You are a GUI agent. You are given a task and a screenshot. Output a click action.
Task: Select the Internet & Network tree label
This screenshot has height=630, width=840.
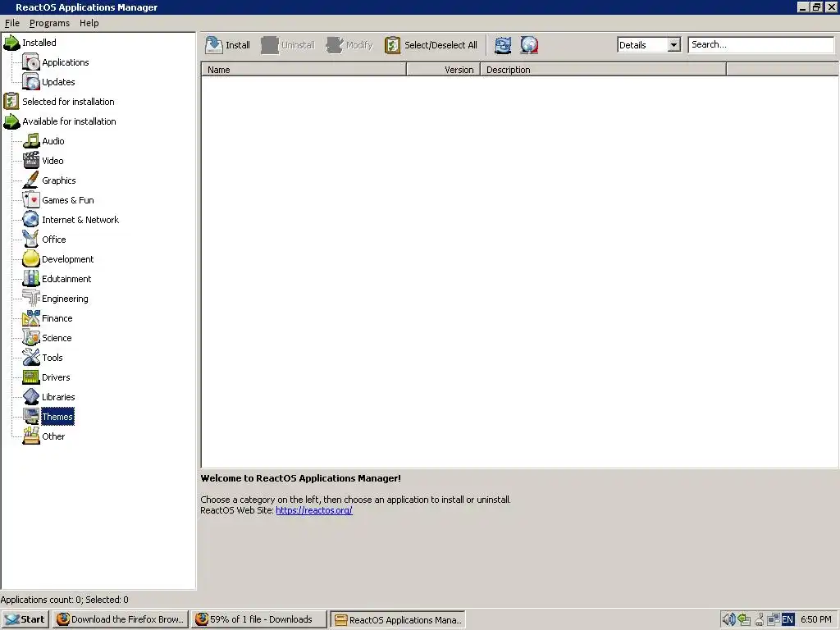[80, 220]
